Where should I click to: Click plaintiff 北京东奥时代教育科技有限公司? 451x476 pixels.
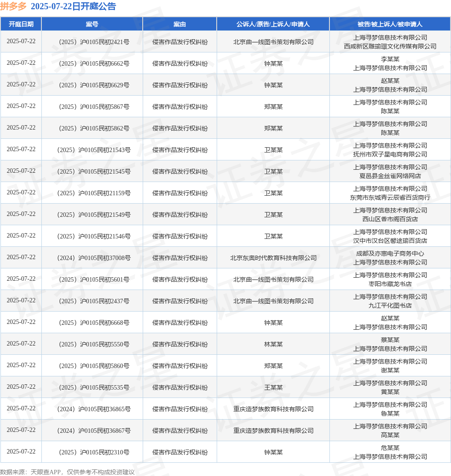pyautogui.click(x=273, y=258)
